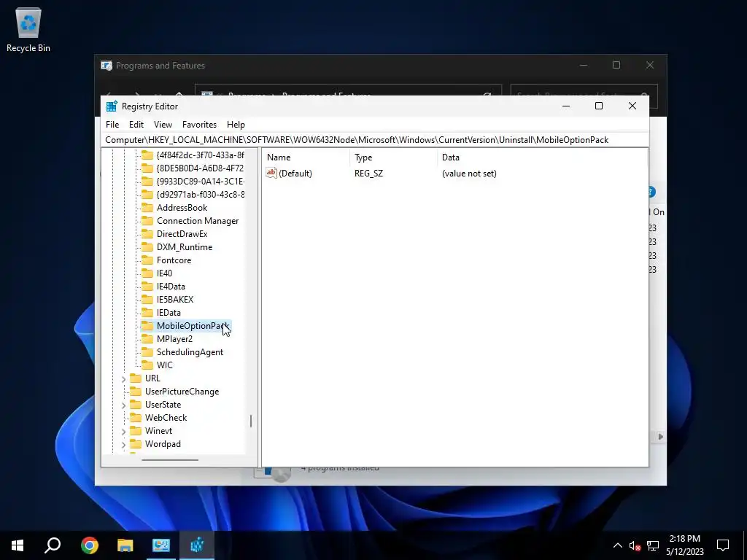The width and height of the screenshot is (747, 560).
Task: Click the MobileOptionPack folder icon
Action: pos(147,326)
